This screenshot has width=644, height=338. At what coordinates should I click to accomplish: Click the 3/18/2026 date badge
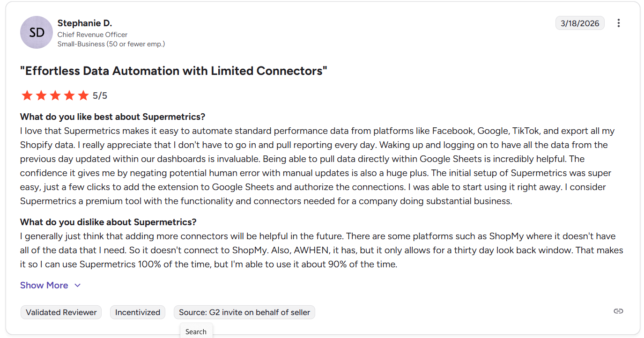[x=580, y=23]
